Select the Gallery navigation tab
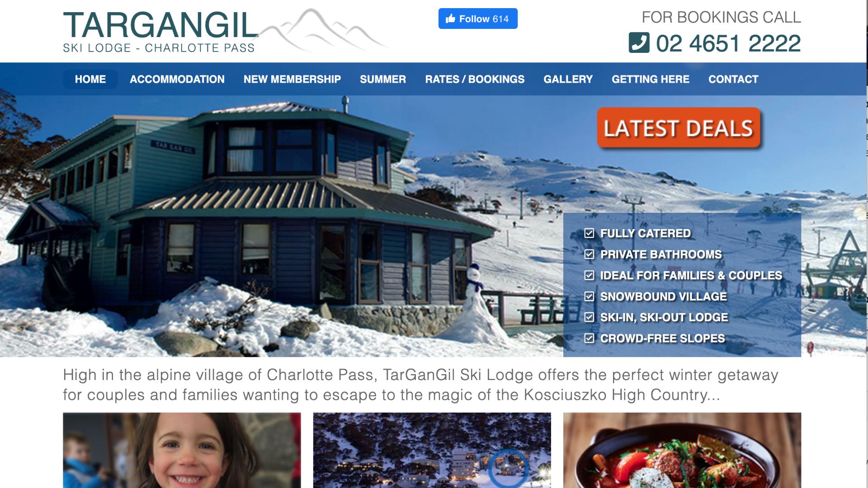The image size is (868, 488). [568, 79]
